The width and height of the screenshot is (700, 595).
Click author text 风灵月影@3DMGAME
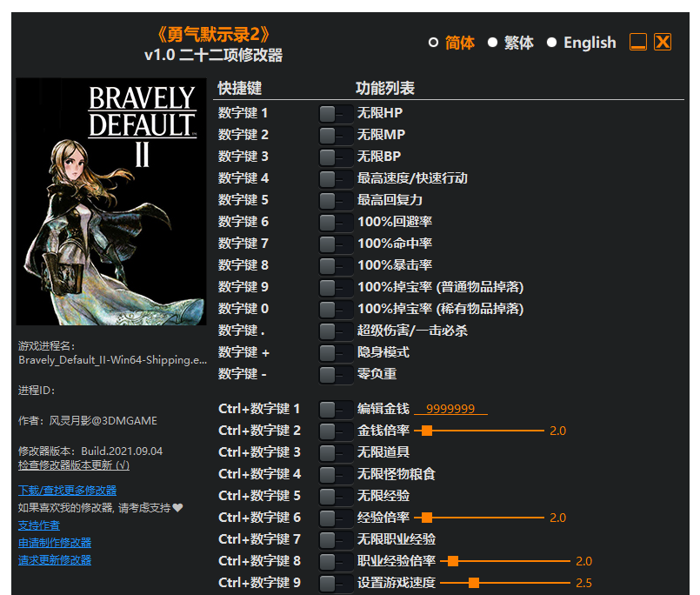pyautogui.click(x=103, y=421)
